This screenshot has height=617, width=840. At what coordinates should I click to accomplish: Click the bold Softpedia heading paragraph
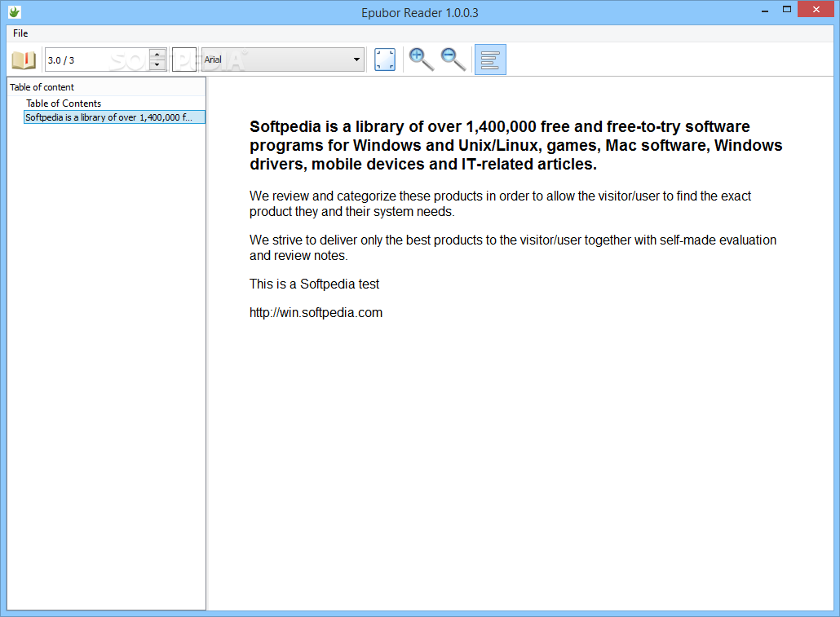coord(515,145)
